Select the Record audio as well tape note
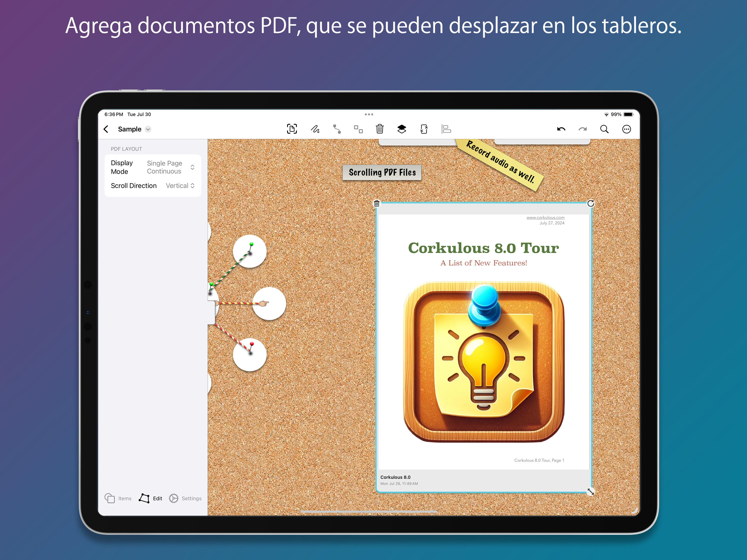Screen dimensions: 747x560 tap(500, 165)
